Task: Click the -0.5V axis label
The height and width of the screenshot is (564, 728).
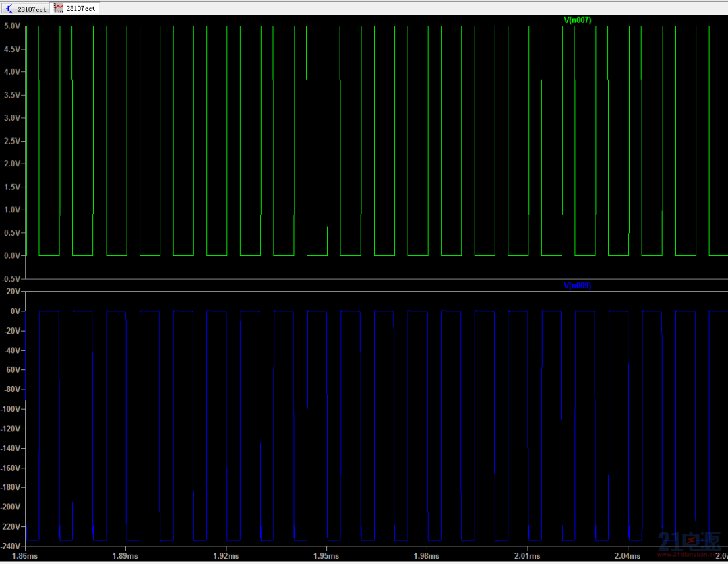Action: click(11, 278)
